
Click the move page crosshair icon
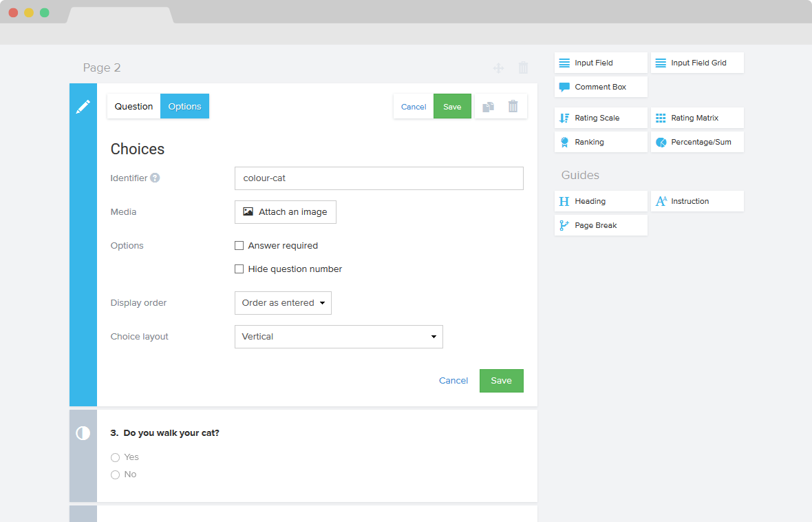coord(498,68)
